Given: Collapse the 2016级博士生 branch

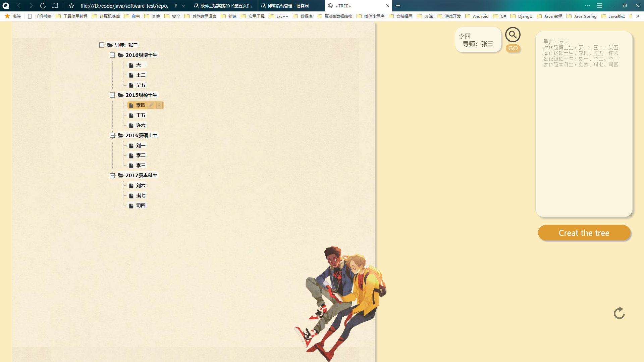Looking at the screenshot, I should coord(112,55).
